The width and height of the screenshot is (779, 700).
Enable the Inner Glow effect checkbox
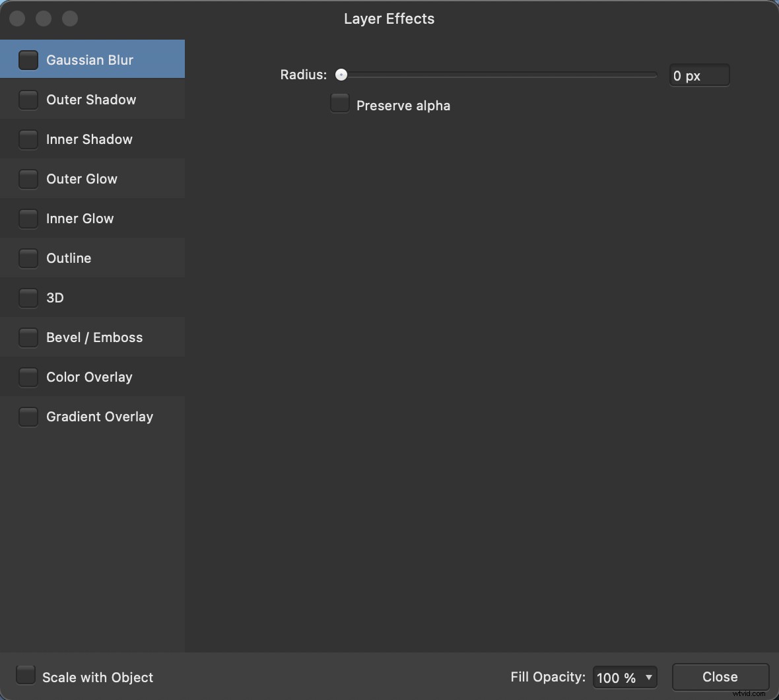(x=28, y=219)
